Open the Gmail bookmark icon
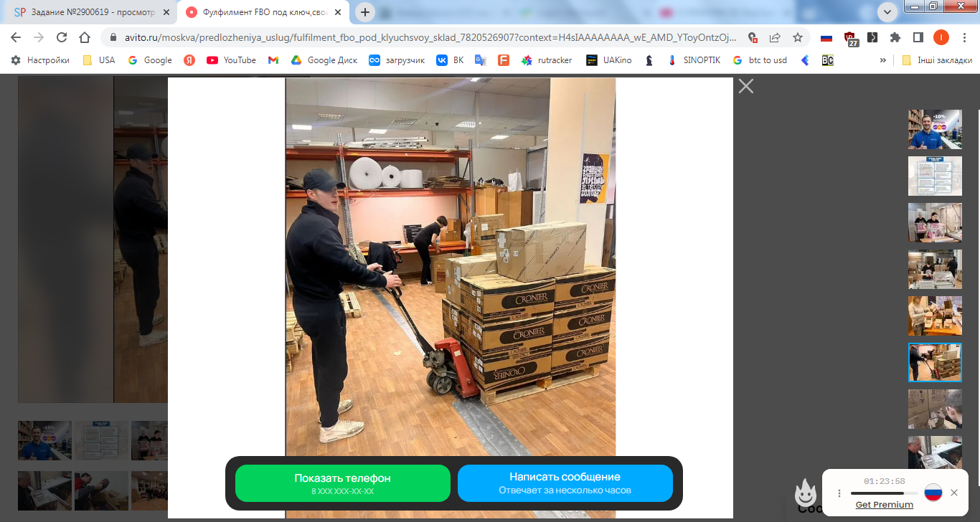 pyautogui.click(x=273, y=60)
